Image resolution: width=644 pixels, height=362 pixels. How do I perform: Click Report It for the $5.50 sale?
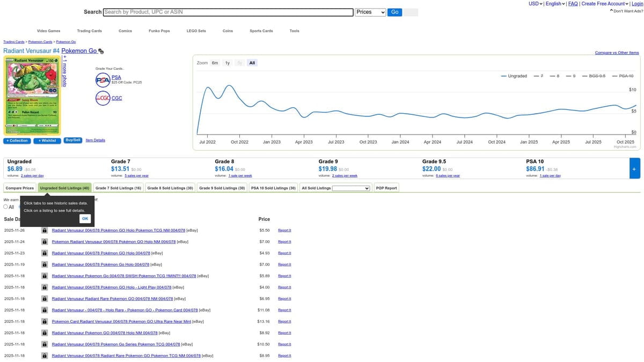[x=284, y=230]
